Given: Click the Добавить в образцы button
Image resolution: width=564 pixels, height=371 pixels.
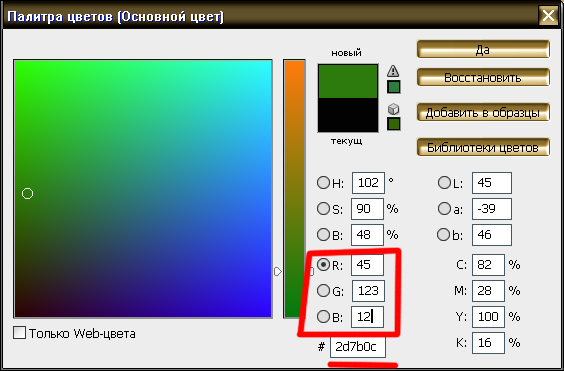Looking at the screenshot, I should point(483,112).
